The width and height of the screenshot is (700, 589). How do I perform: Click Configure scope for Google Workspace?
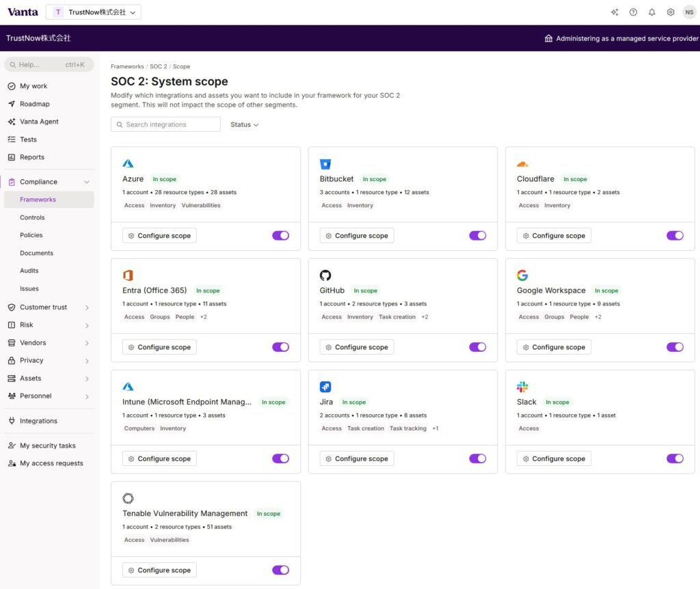554,347
